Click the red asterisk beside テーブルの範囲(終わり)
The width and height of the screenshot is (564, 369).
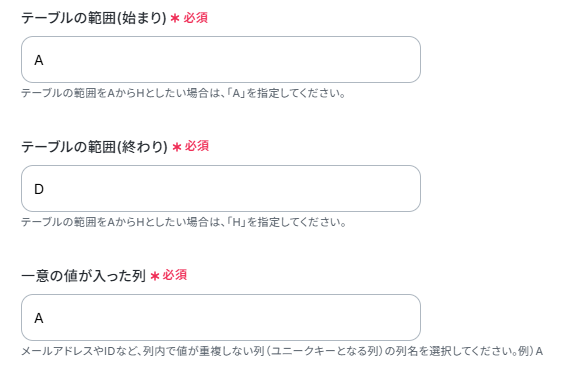click(x=177, y=147)
